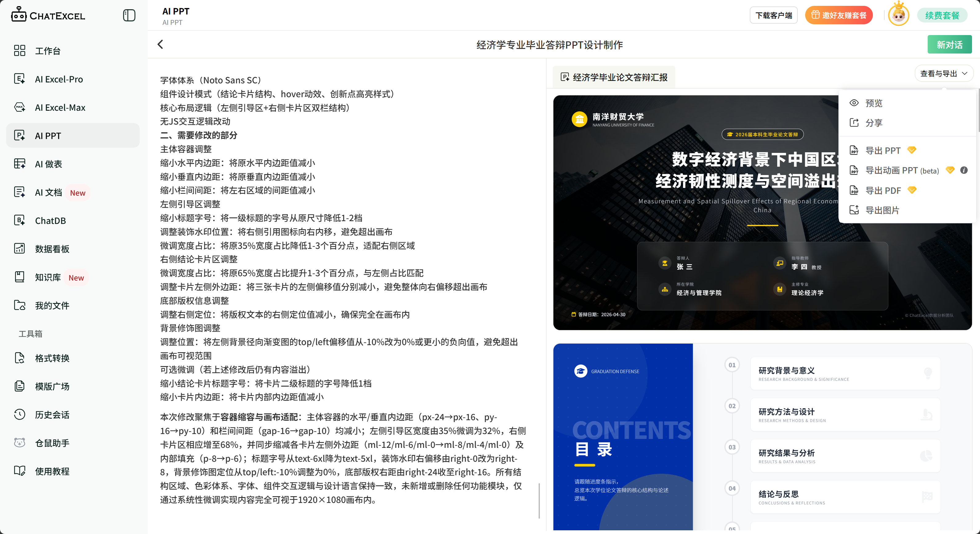
Task: Select AI 做表 in the sidebar
Action: (x=73, y=164)
